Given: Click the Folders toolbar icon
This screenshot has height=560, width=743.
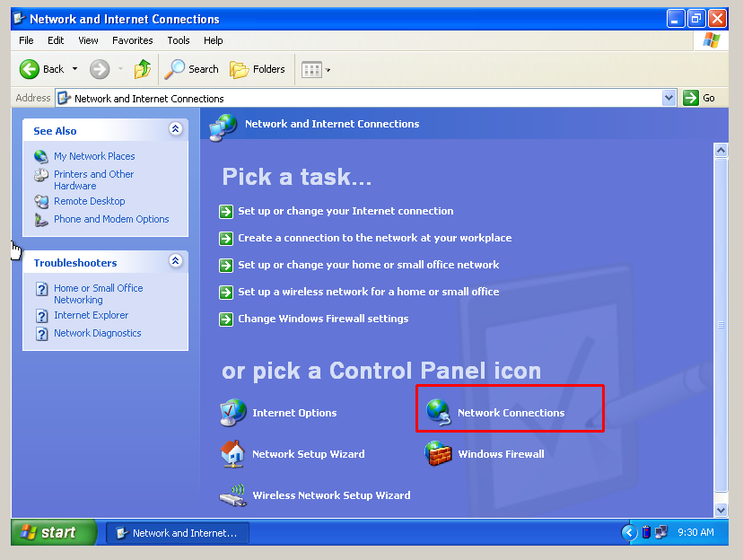Looking at the screenshot, I should 240,70.
